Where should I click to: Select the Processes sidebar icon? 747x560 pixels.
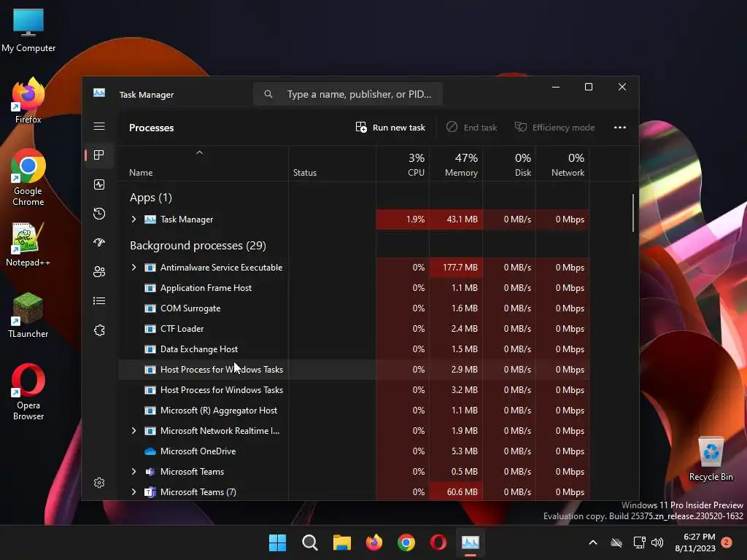click(99, 155)
